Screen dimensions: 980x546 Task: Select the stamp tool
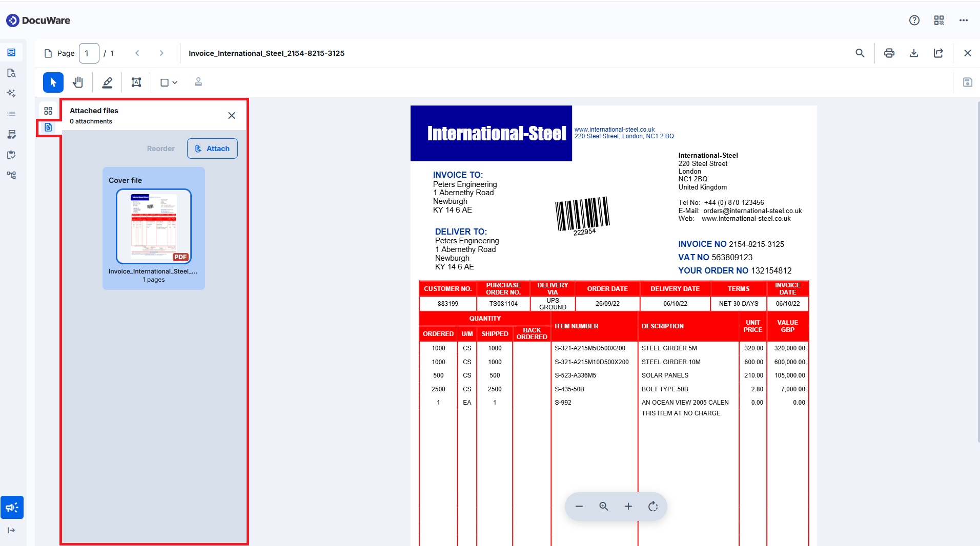point(198,82)
